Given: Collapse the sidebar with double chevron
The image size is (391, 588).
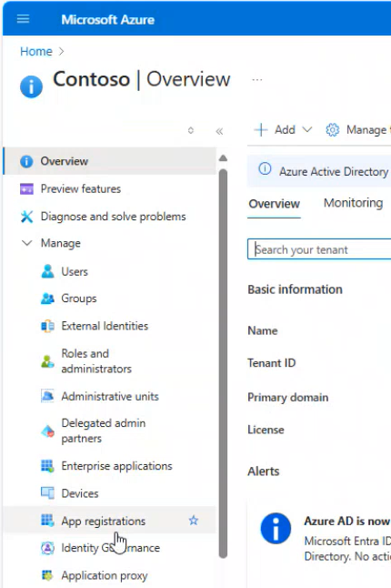Looking at the screenshot, I should click(x=219, y=131).
